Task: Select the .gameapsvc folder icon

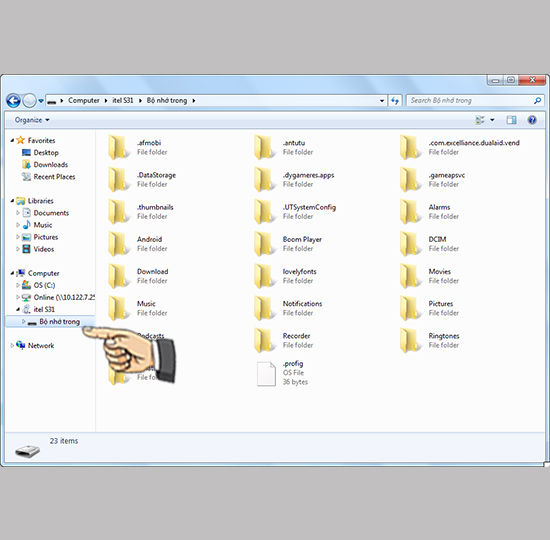Action: tap(410, 179)
